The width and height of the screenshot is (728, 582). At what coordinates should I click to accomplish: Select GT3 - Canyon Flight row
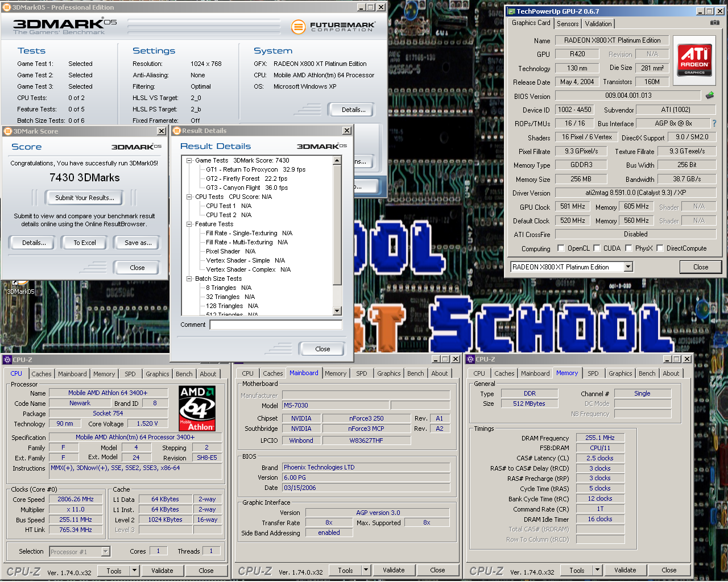(247, 188)
